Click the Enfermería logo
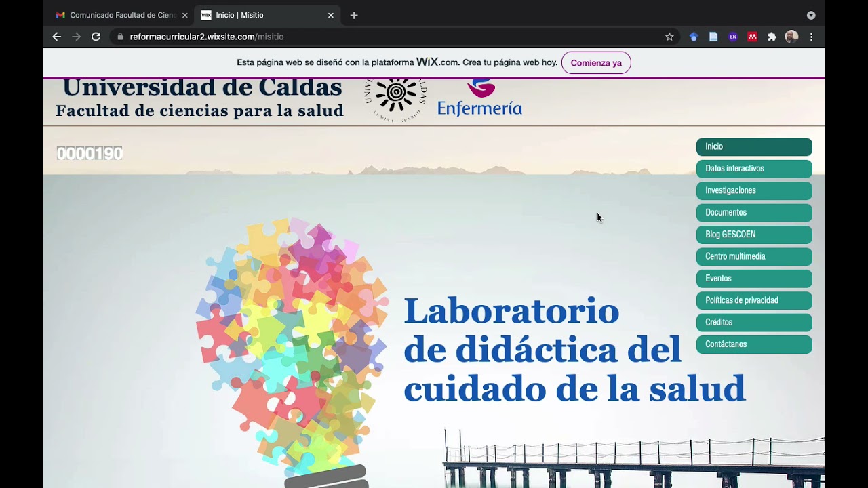This screenshot has height=488, width=868. 479,98
